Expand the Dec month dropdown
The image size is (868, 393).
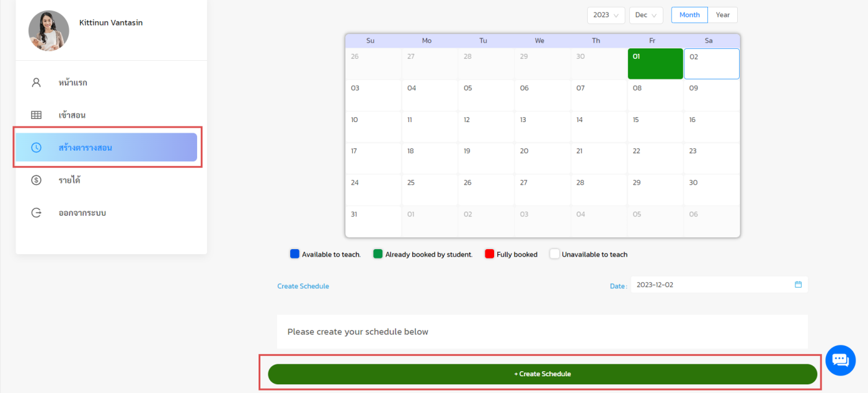646,15
